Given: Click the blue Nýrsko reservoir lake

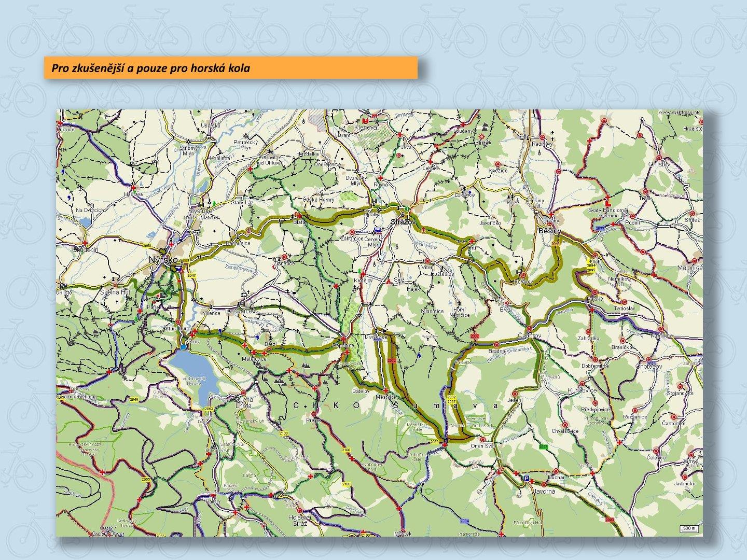Looking at the screenshot, I should [193, 372].
